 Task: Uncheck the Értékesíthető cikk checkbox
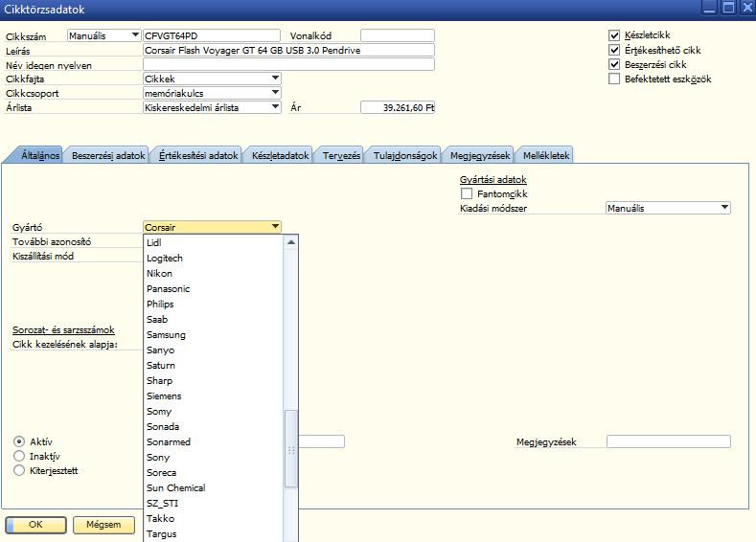pos(614,50)
